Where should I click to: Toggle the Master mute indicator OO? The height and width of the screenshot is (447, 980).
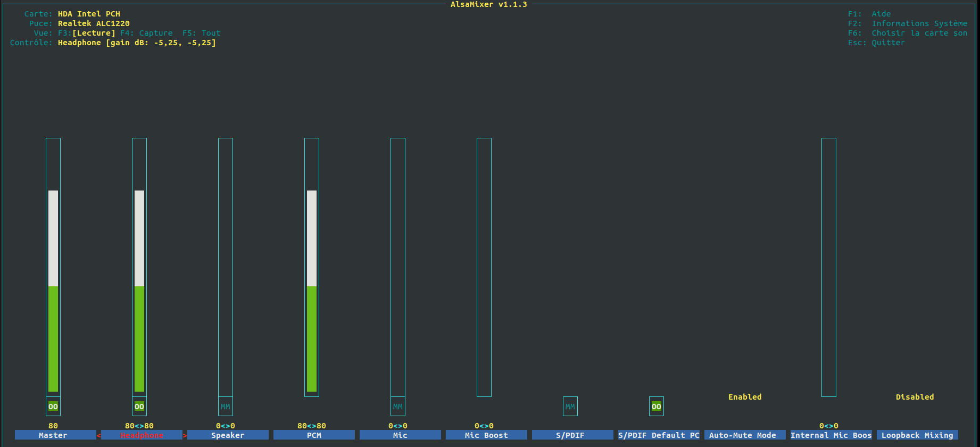pos(53,407)
